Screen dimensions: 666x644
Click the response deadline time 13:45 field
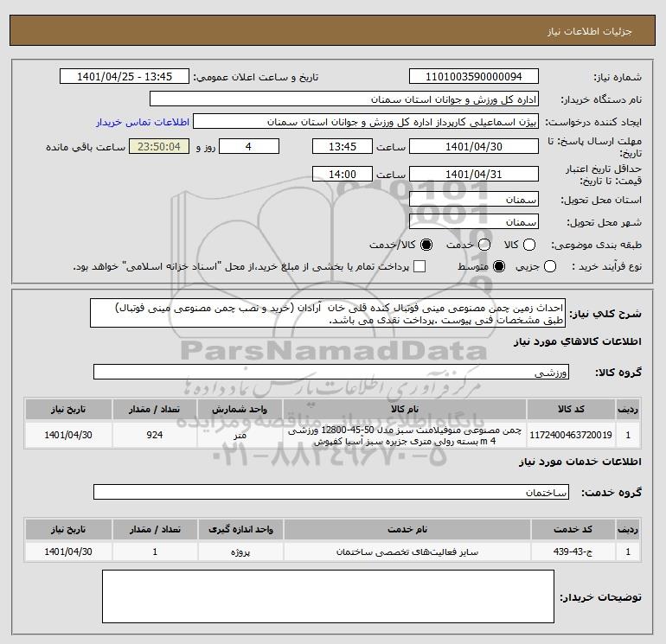point(343,147)
